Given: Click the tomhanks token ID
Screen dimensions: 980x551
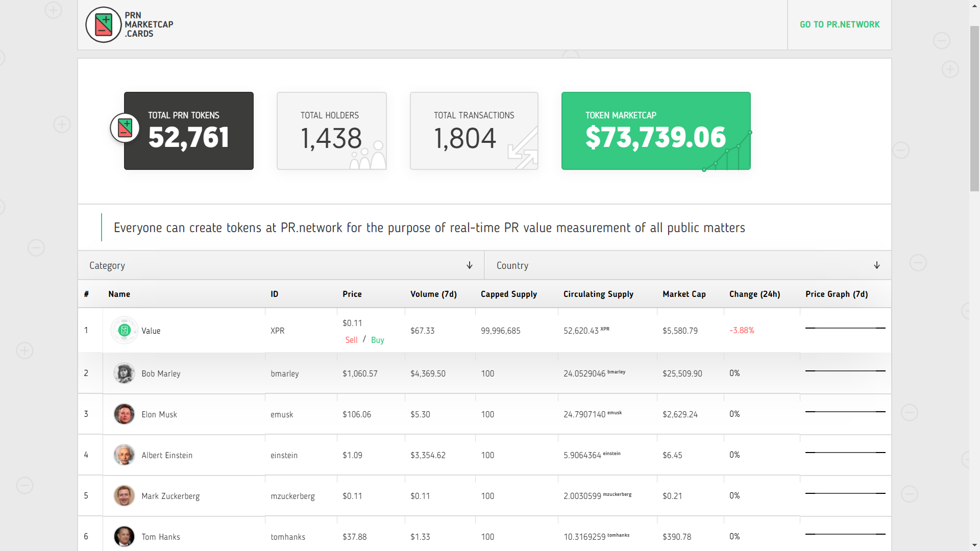Looking at the screenshot, I should click(x=288, y=537).
